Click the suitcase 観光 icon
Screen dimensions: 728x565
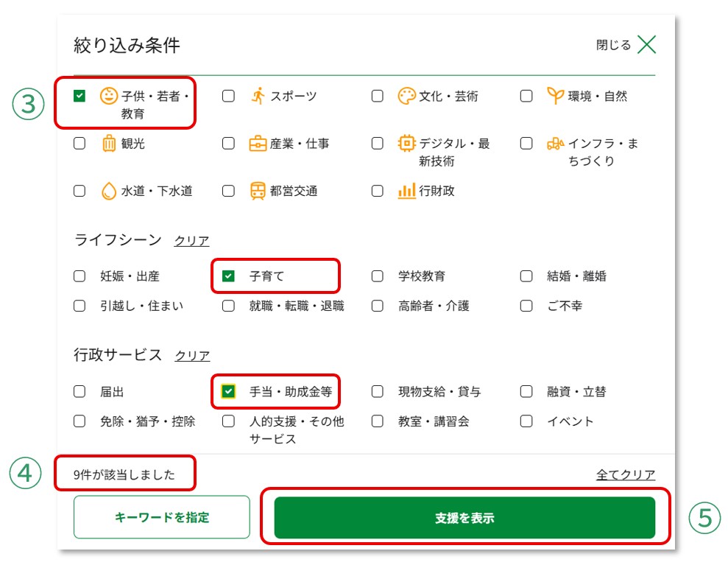[x=109, y=144]
